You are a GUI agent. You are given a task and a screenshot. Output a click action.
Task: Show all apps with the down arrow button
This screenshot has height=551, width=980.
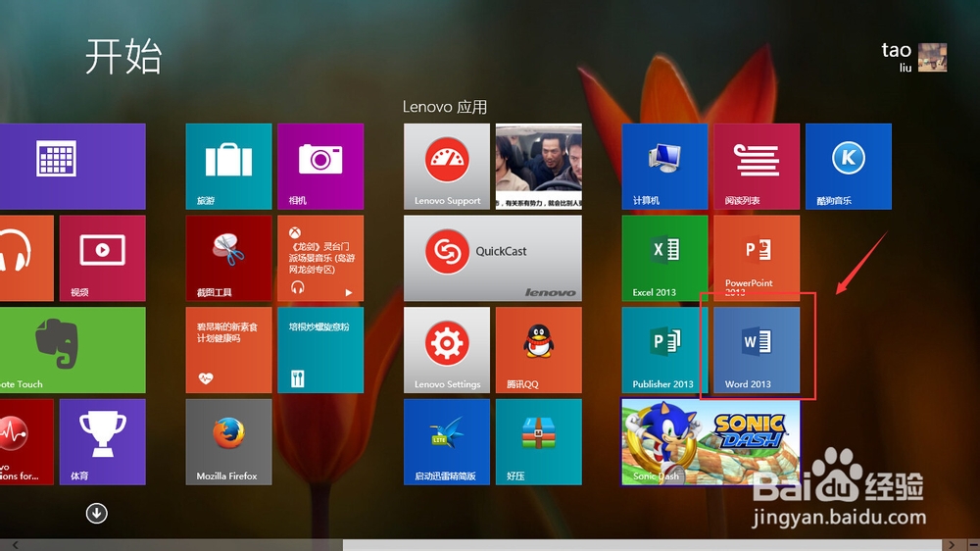96,514
